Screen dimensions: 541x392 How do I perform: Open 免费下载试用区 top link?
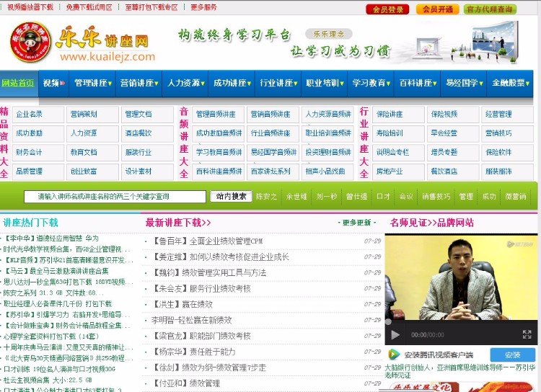[x=89, y=7]
